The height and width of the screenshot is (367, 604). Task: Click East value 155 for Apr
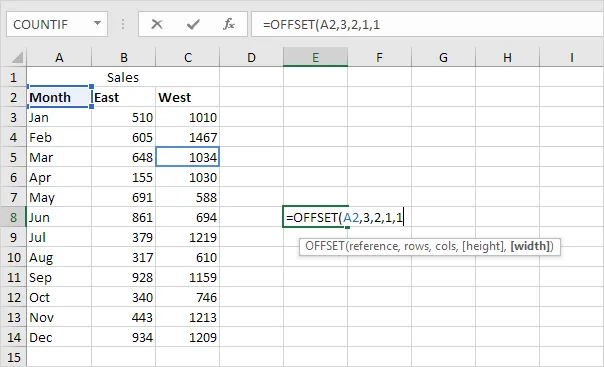(x=124, y=177)
